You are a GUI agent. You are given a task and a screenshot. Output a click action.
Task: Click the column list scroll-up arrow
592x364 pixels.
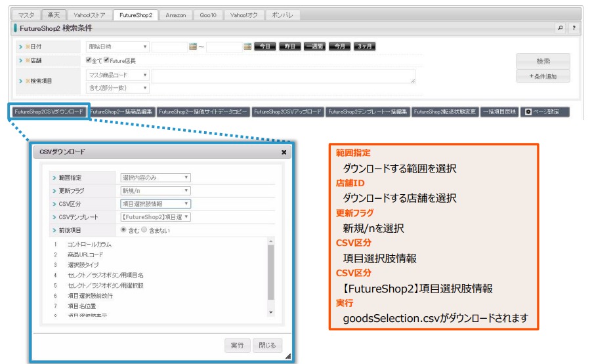270,241
